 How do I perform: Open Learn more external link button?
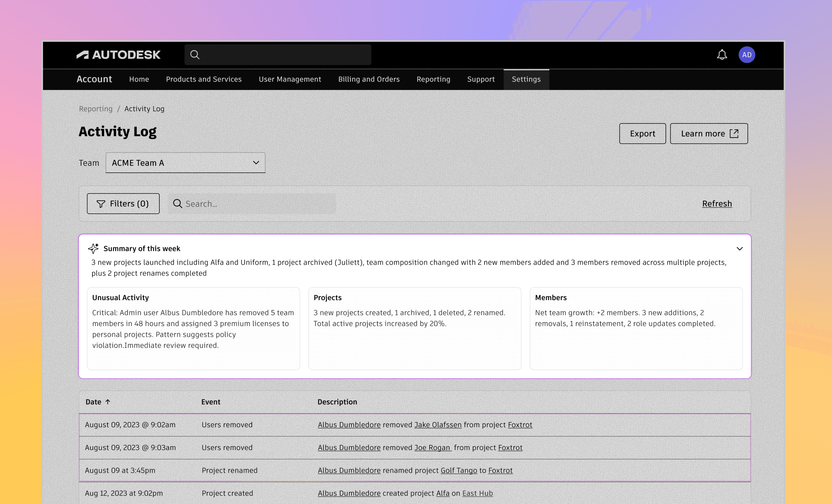pyautogui.click(x=709, y=134)
